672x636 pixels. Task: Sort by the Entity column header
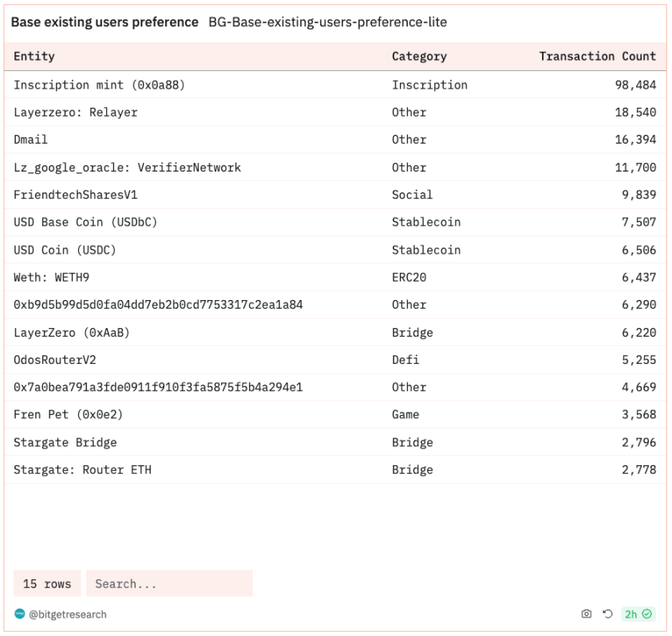(34, 56)
